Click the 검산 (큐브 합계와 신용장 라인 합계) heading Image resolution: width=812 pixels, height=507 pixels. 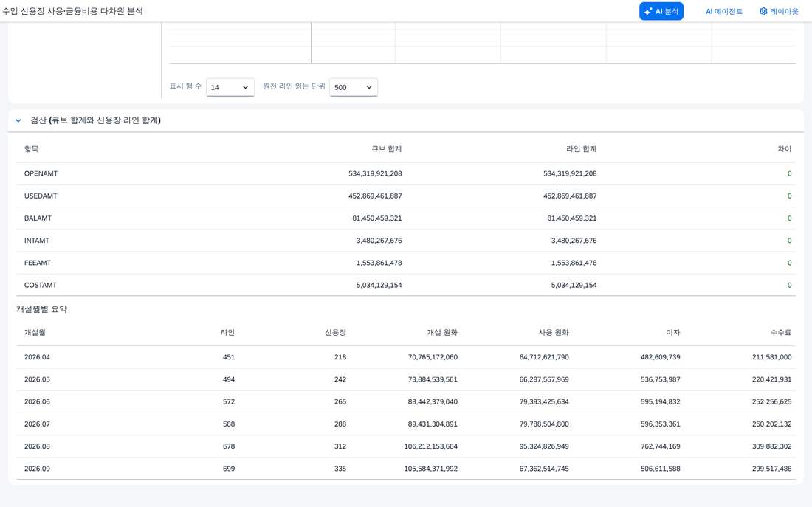95,120
